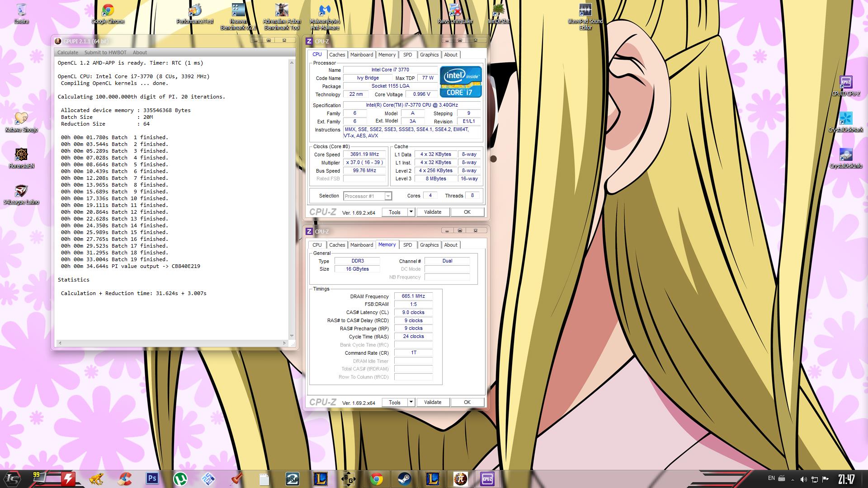Click the volume speaker tray icon
Screen dimensions: 868x488
pyautogui.click(x=803, y=479)
